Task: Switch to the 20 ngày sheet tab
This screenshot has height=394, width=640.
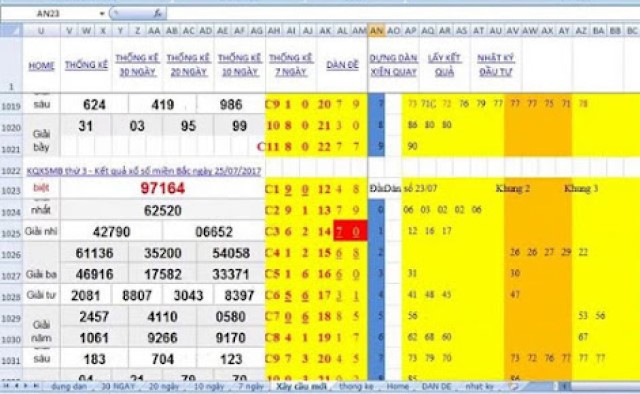Action: point(164,386)
